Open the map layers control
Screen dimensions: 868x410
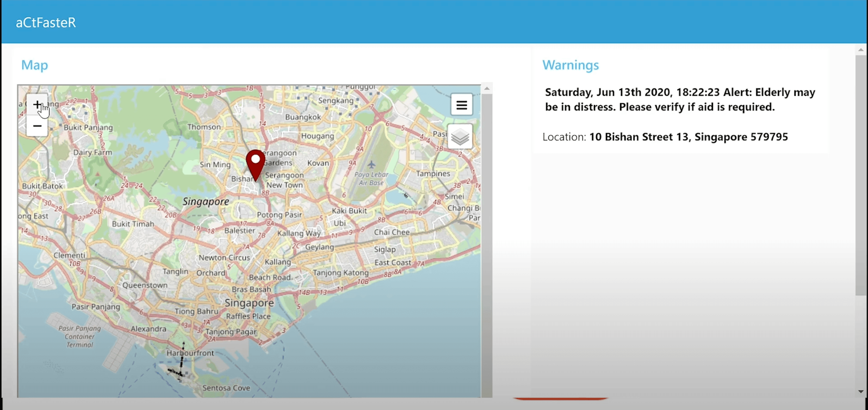pyautogui.click(x=460, y=137)
